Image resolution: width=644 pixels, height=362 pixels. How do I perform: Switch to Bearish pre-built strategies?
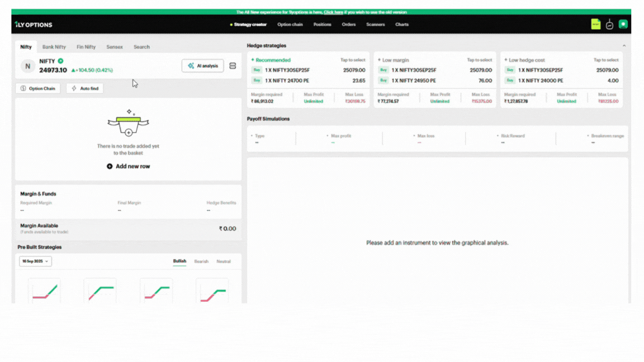[x=201, y=261]
